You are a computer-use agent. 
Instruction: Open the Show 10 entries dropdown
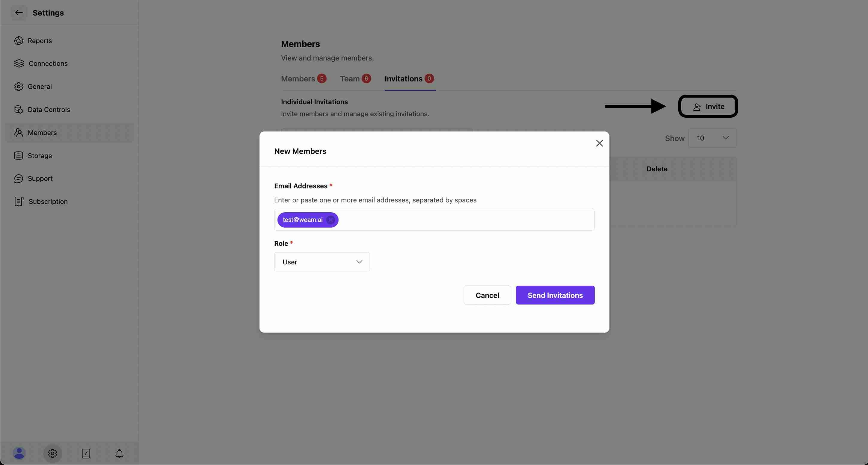tap(712, 138)
